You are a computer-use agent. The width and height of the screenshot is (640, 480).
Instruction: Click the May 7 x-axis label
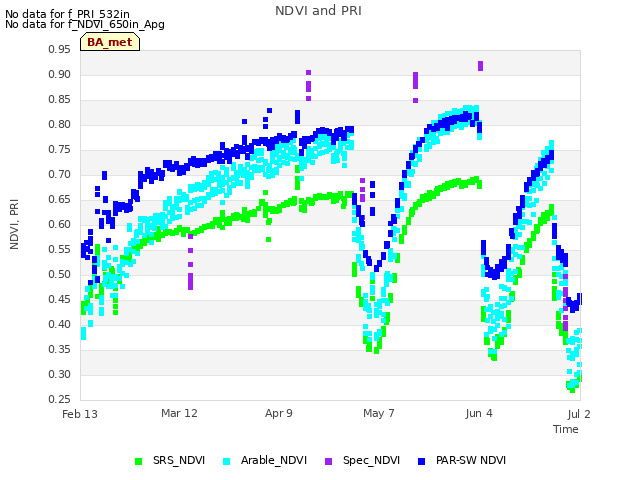coord(379,413)
